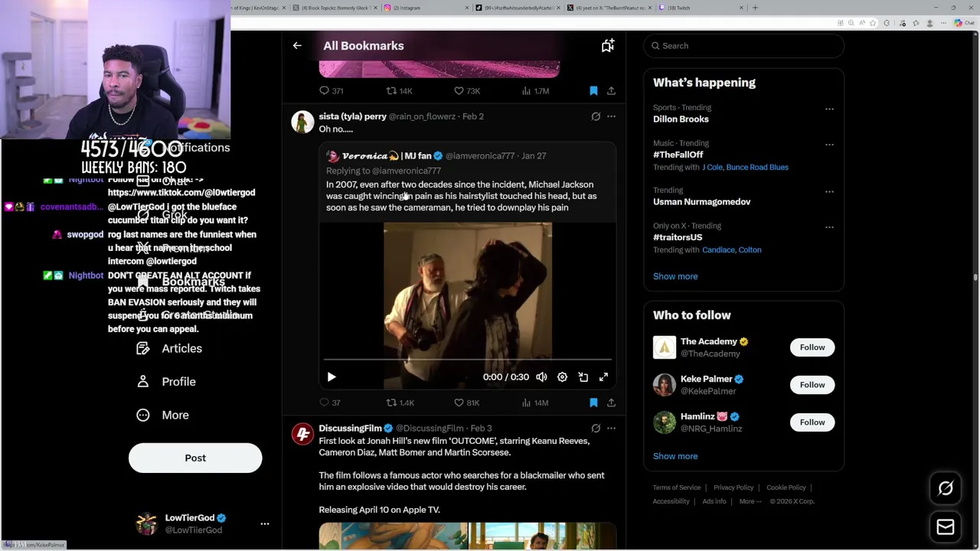View analytics for the 1.7M views tweet
Viewport: 980px width, 551px height.
pos(534,91)
